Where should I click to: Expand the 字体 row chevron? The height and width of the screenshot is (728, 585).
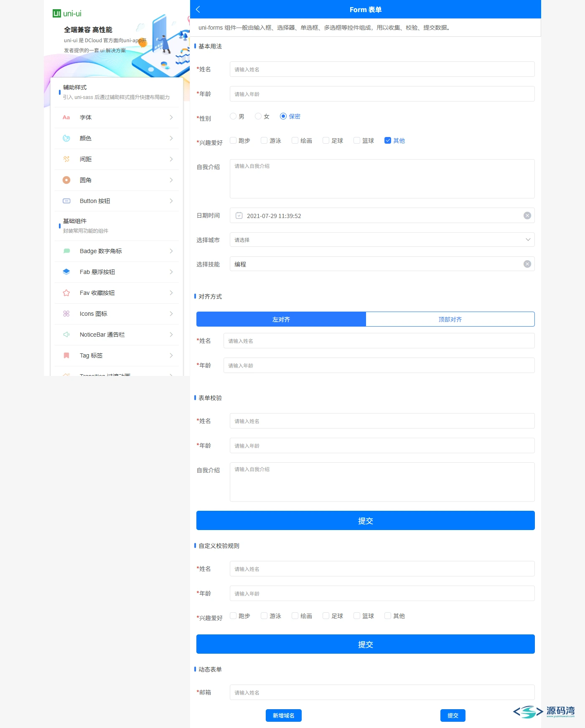[171, 117]
